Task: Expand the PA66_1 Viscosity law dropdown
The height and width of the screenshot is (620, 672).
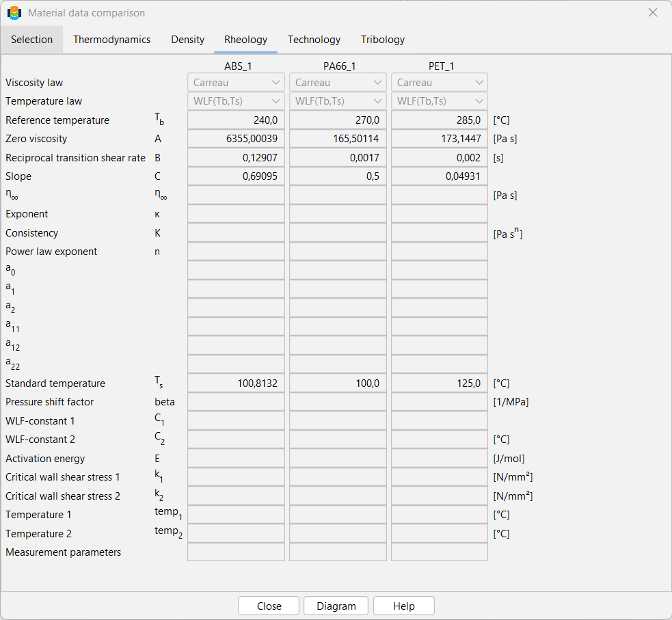Action: pos(338,82)
